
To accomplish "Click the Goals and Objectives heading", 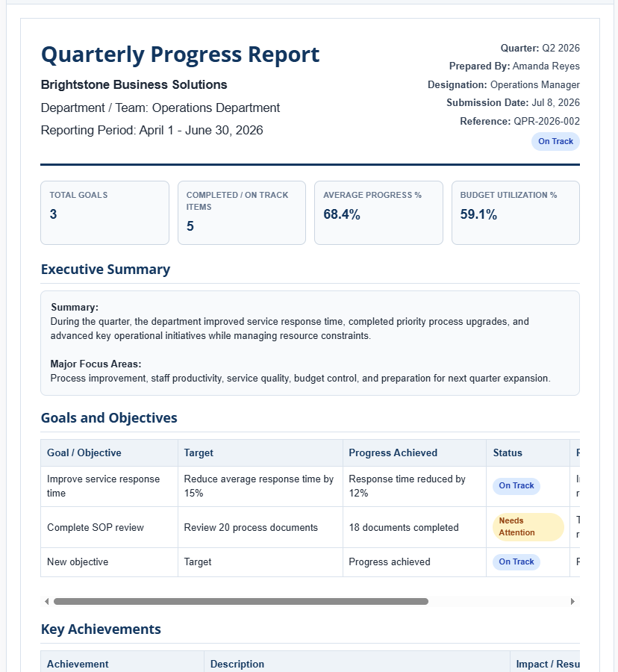I will [x=109, y=418].
